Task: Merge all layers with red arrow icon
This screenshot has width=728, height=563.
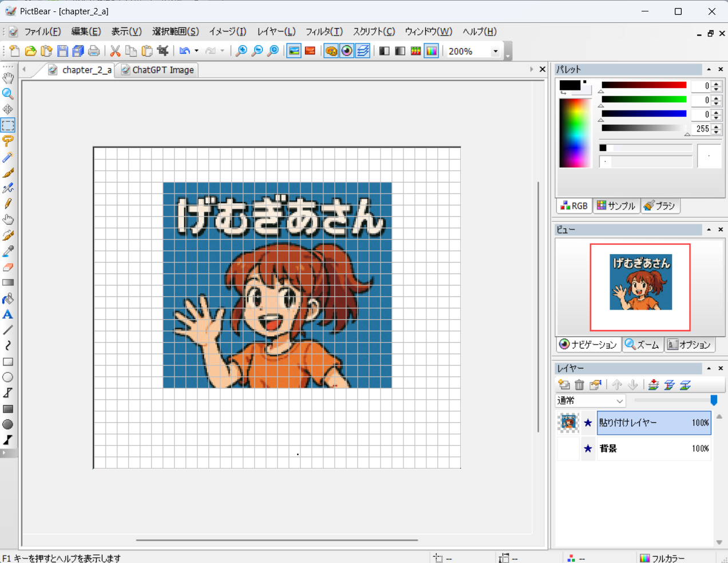Action: pyautogui.click(x=654, y=384)
